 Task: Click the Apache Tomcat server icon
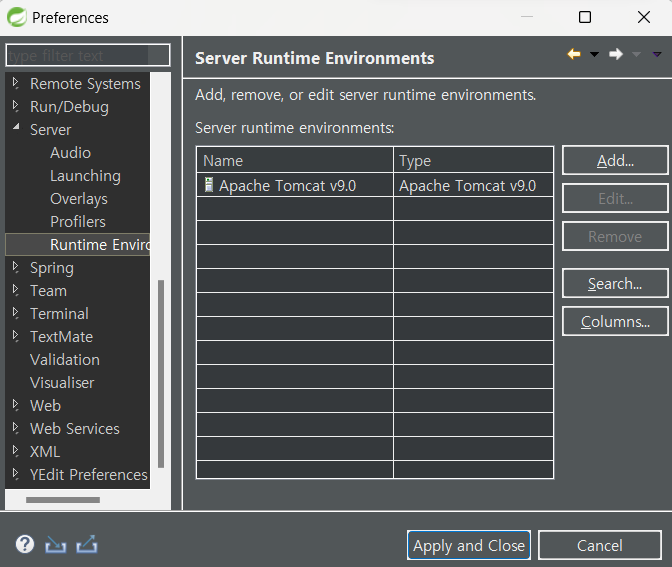(x=209, y=185)
